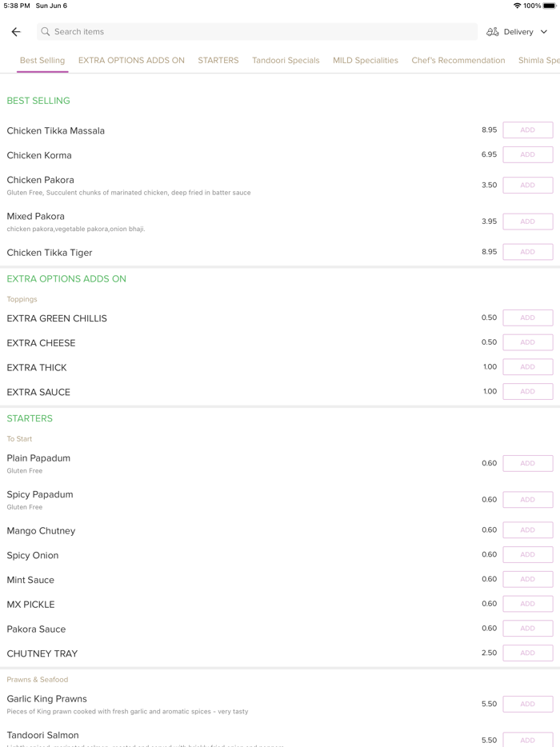Viewport: 560px width, 747px height.
Task: Tap the battery icon in status bar
Action: (x=550, y=6)
